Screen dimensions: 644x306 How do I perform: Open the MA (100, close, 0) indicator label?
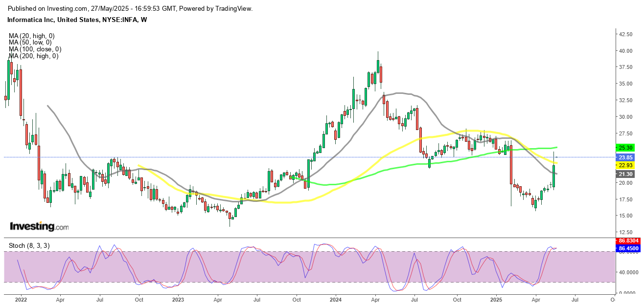pyautogui.click(x=35, y=49)
